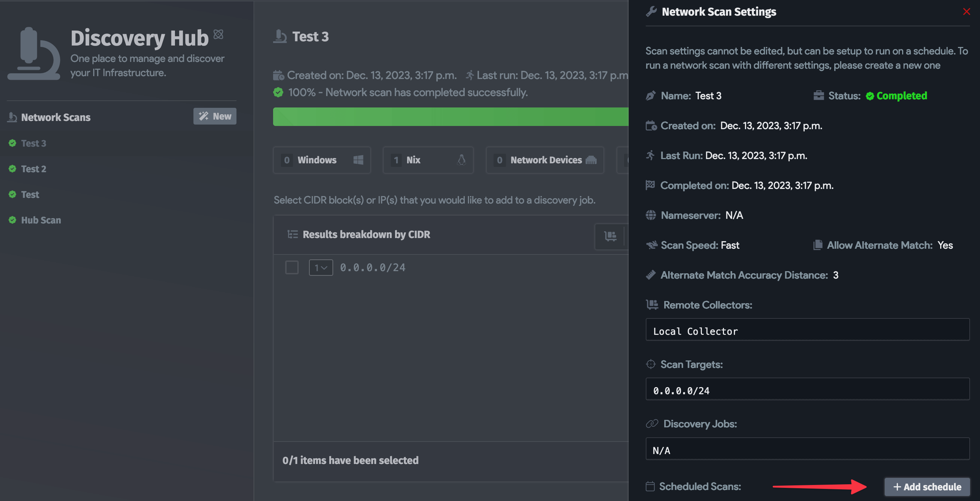Click the green check beside Test 2
The height and width of the screenshot is (501, 980).
(x=12, y=169)
